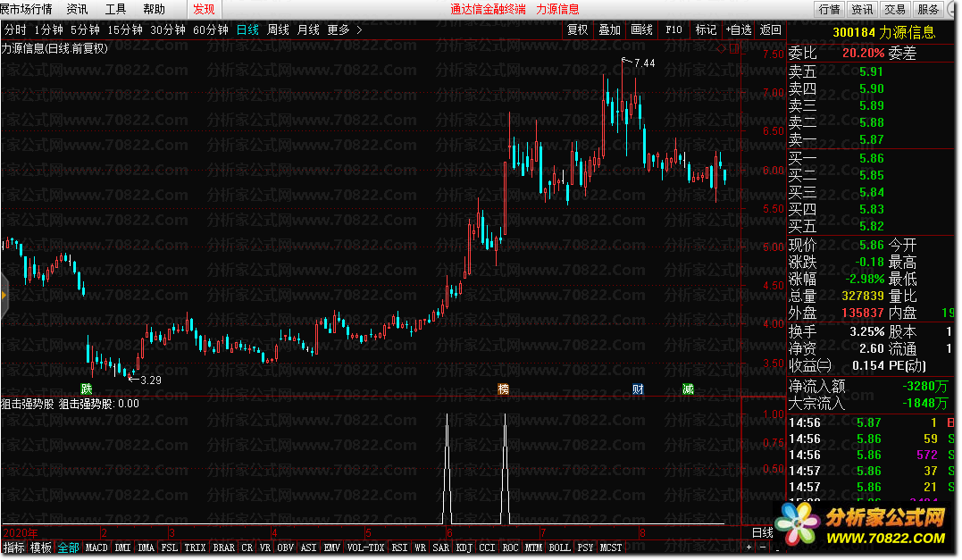Open the 发现 tab in menu bar
The image size is (962, 560).
(x=204, y=9)
